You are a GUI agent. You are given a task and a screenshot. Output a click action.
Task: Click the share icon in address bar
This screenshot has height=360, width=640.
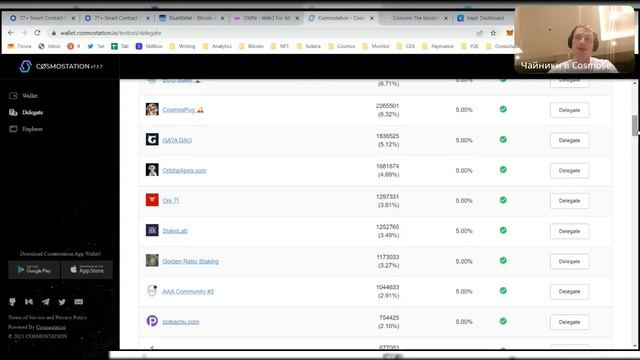(x=480, y=33)
